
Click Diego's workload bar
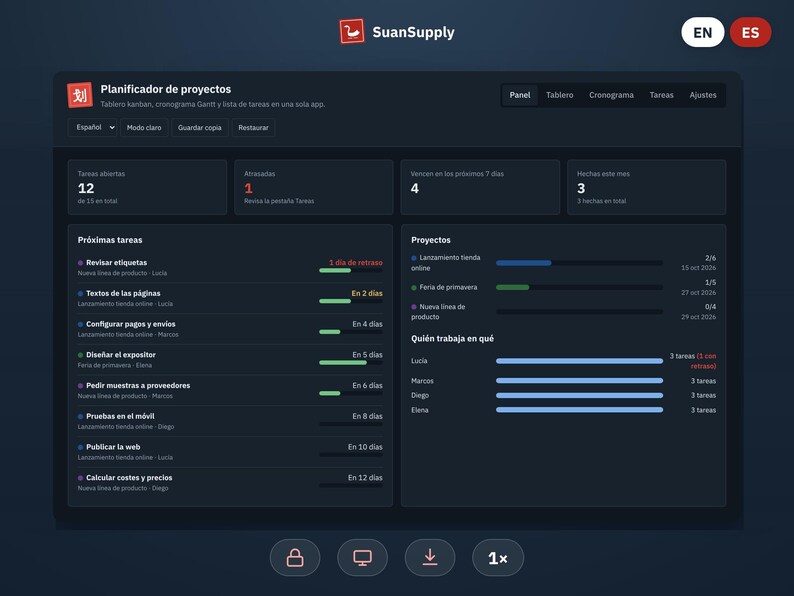(579, 395)
